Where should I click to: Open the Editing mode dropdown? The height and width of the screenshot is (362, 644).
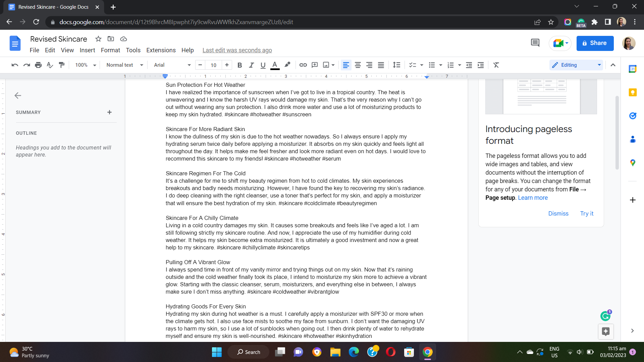(576, 65)
